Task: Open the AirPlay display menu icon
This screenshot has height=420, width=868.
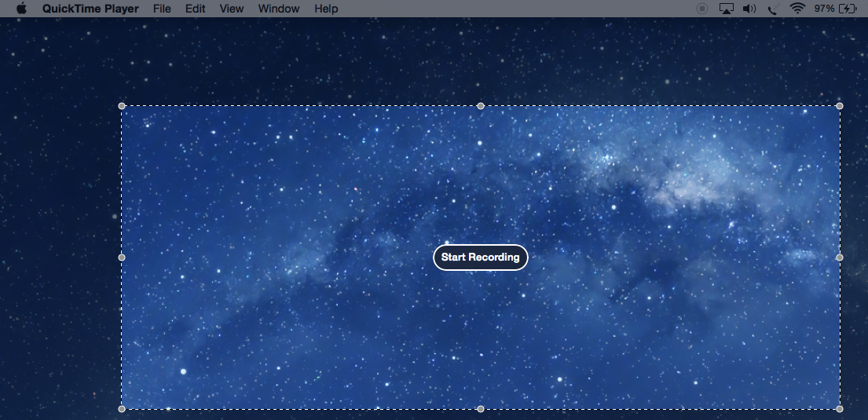Action: tap(726, 9)
